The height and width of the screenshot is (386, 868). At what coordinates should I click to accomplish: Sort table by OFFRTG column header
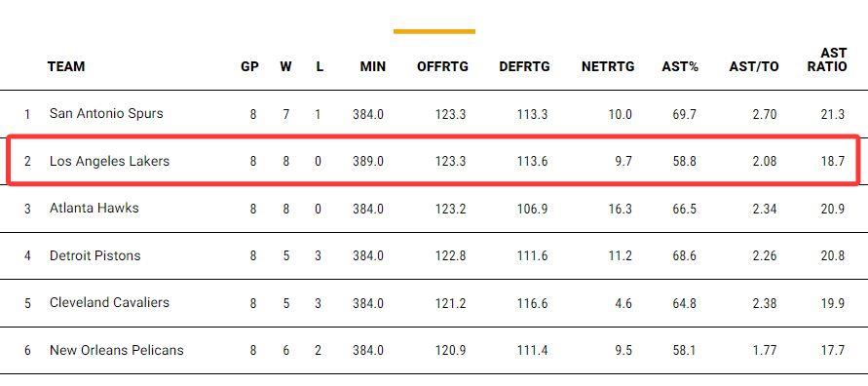[x=442, y=67]
